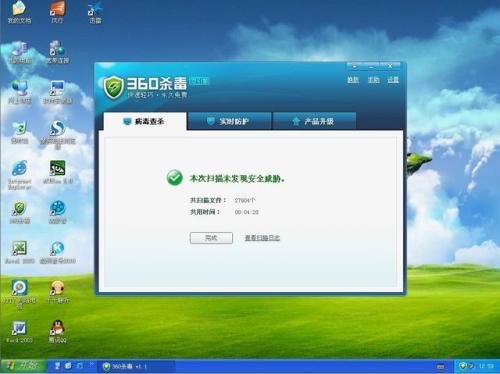Viewport: 500px width, 374px height.
Task: Launch the ACDSee 5.0 desktop shortcut
Action: (57, 172)
